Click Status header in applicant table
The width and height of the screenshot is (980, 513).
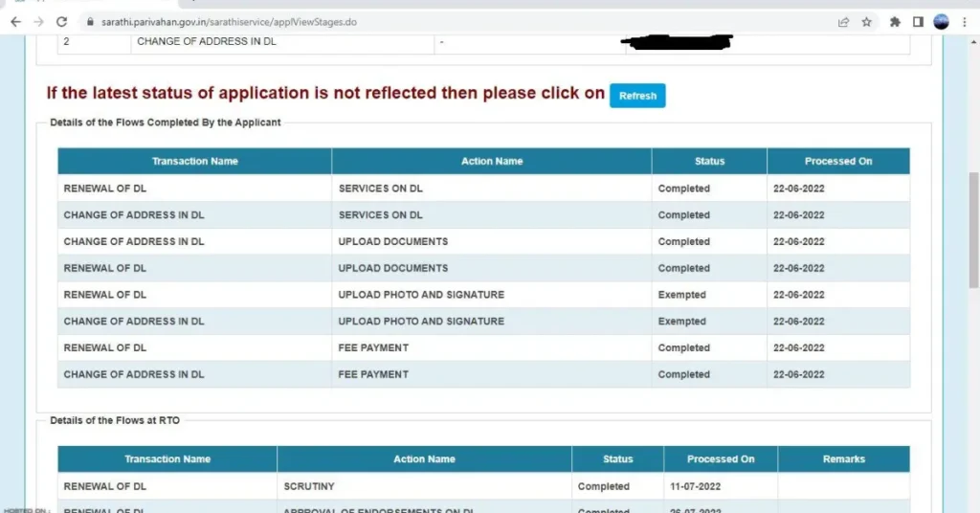pyautogui.click(x=709, y=161)
